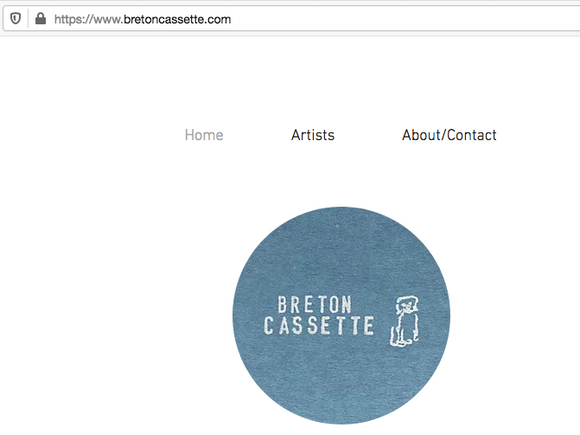
Task: Click the About part of About/Contact
Action: coord(421,135)
